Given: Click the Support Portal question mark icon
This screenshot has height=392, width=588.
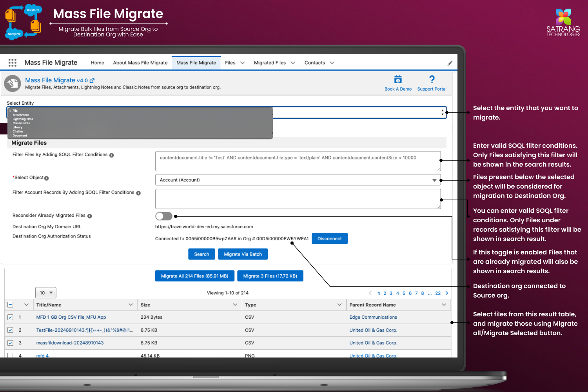Looking at the screenshot, I should (432, 80).
